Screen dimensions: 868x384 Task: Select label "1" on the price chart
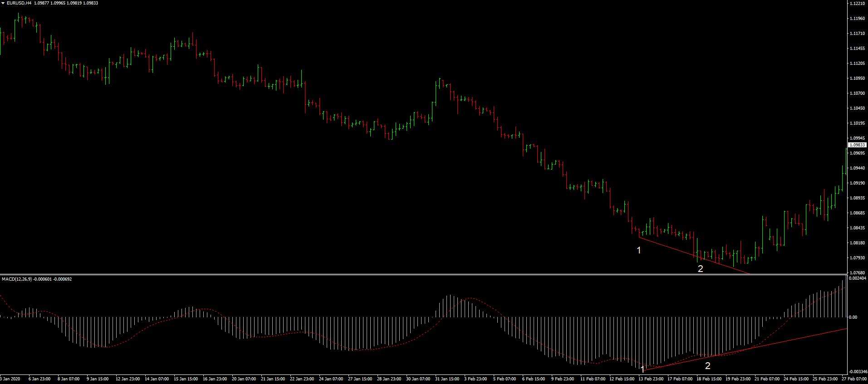[x=639, y=250]
